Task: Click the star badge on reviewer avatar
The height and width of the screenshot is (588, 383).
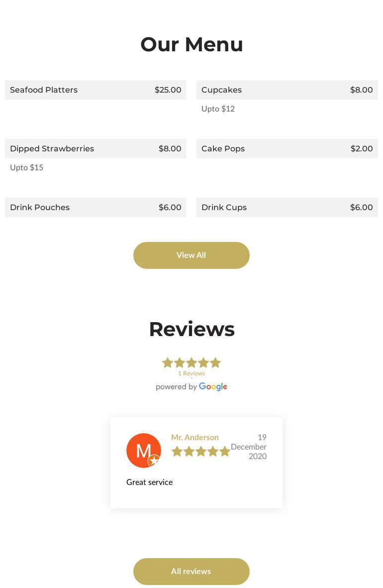Action: coord(154,461)
